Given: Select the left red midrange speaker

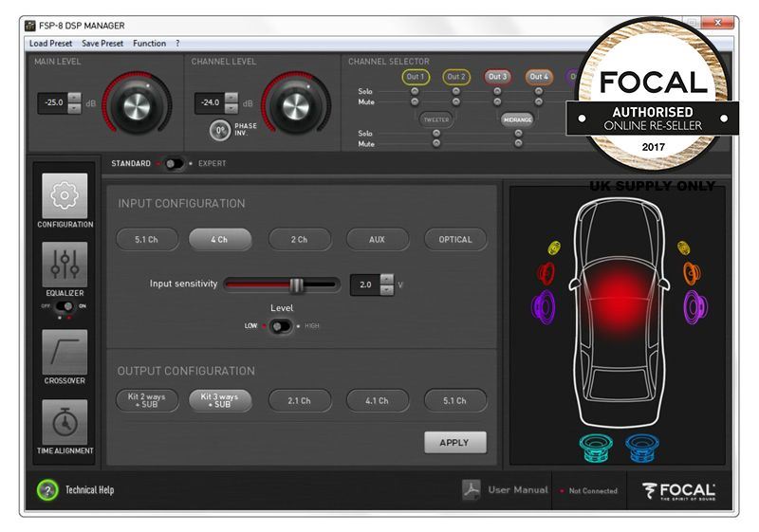Looking at the screenshot, I should (546, 273).
